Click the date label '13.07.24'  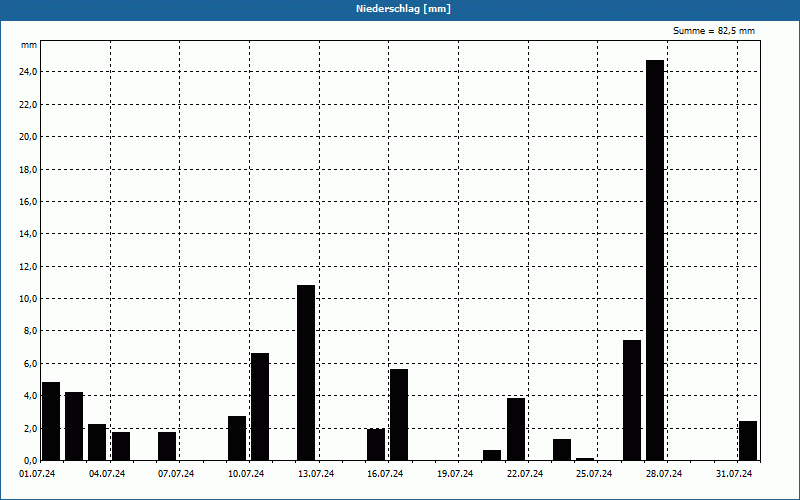[x=316, y=474]
